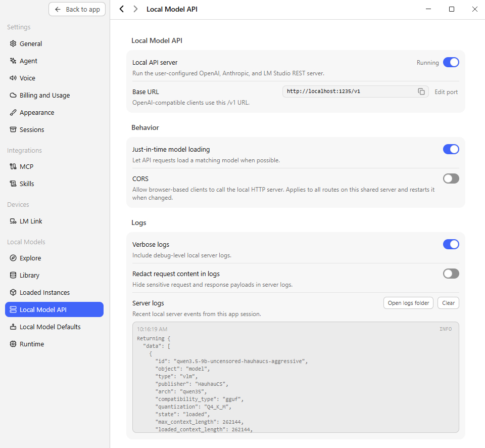
Task: Click the Billing and Usage cloud icon
Action: pos(13,96)
